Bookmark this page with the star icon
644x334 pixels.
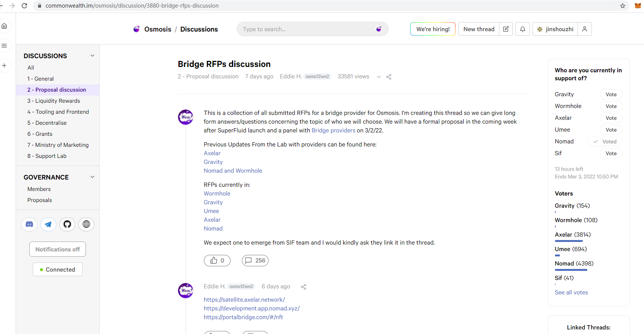pyautogui.click(x=623, y=6)
